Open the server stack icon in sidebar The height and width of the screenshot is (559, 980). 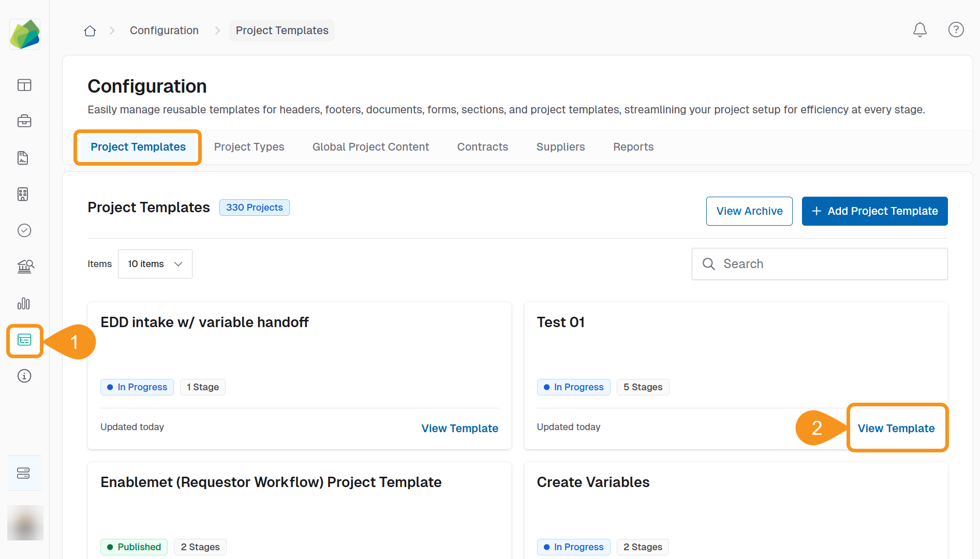24,473
